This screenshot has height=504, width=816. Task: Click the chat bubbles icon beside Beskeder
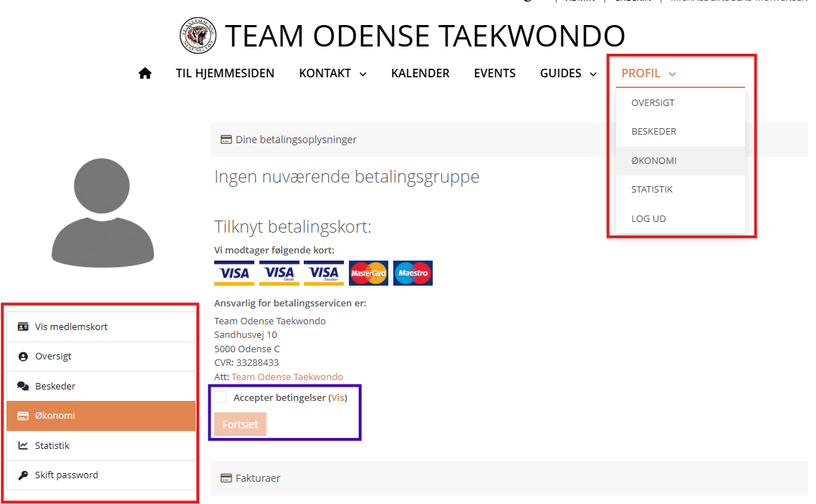point(23,387)
